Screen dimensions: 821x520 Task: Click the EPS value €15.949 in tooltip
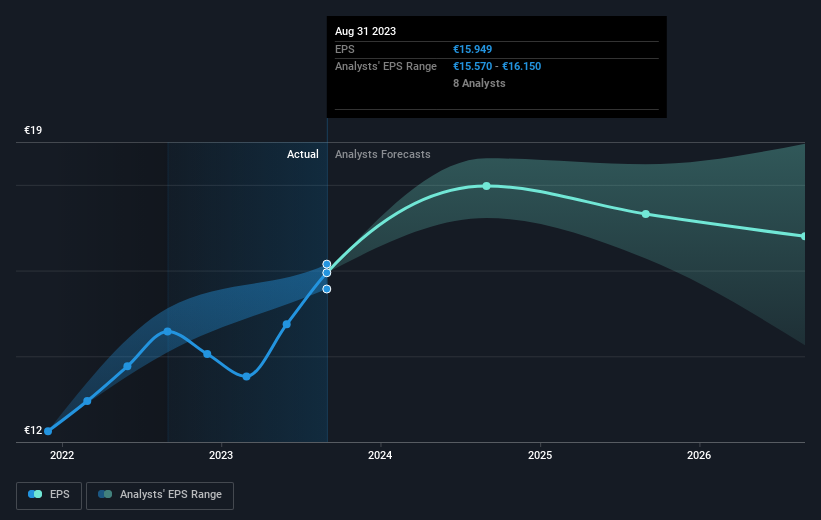472,49
